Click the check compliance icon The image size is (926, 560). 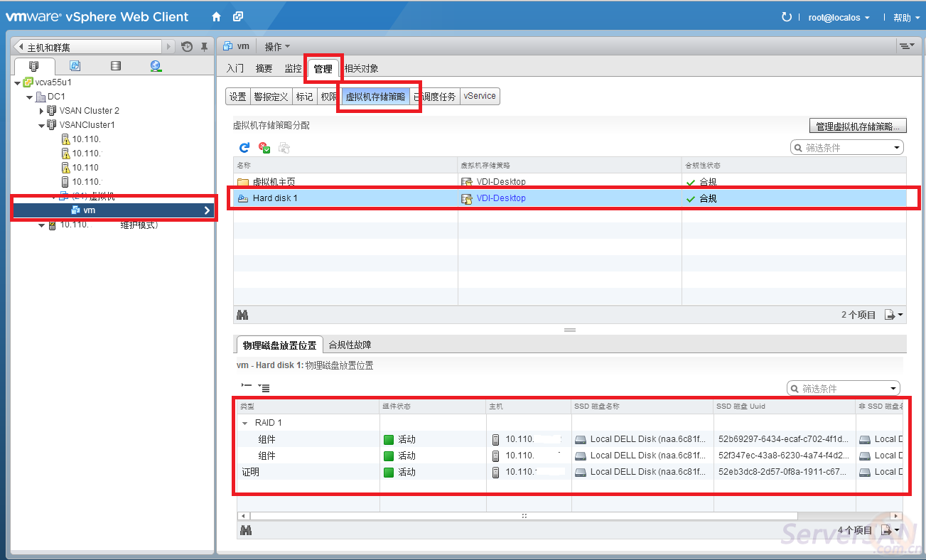(264, 148)
